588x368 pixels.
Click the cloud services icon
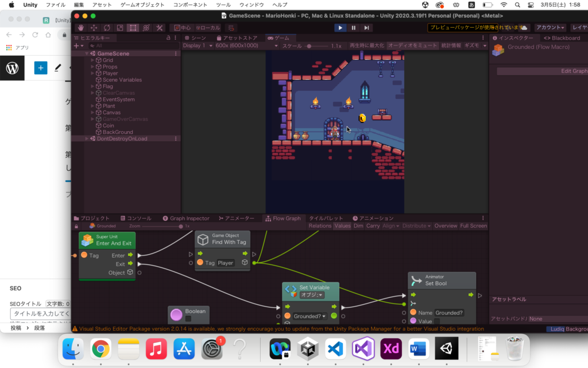524,28
